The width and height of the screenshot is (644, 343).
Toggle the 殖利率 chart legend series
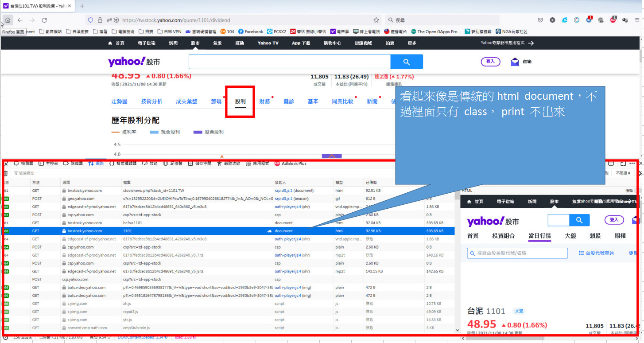pyautogui.click(x=124, y=132)
